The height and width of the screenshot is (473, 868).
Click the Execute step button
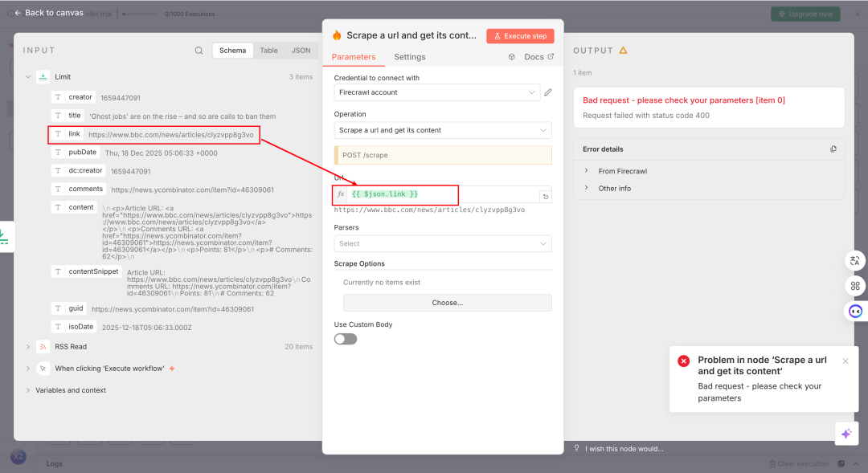[520, 36]
